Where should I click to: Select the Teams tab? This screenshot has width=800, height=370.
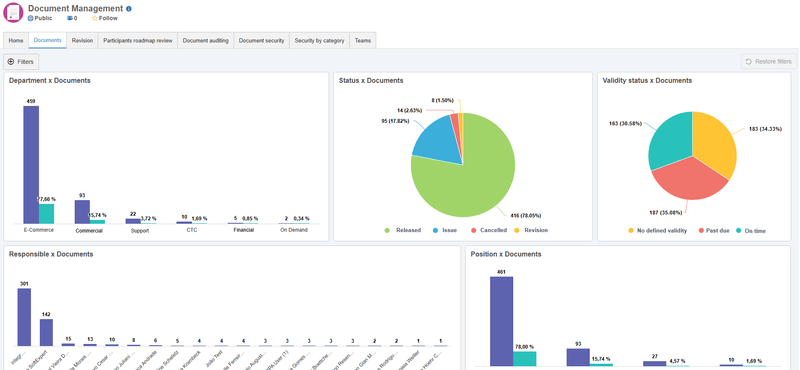pos(363,41)
